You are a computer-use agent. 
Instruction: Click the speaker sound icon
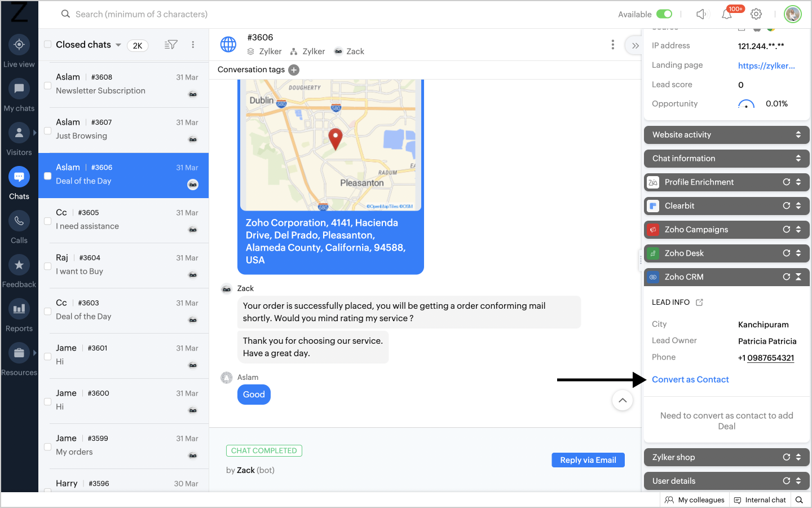point(701,14)
